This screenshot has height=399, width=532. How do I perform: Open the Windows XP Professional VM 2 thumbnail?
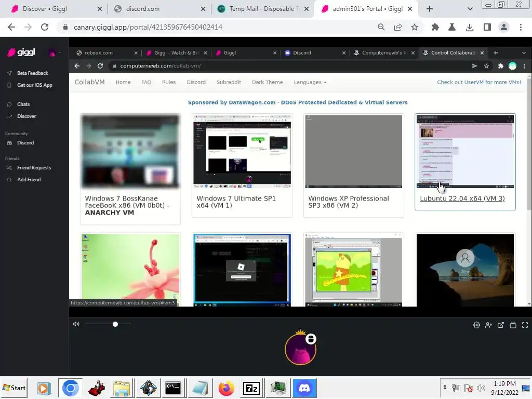click(x=353, y=151)
